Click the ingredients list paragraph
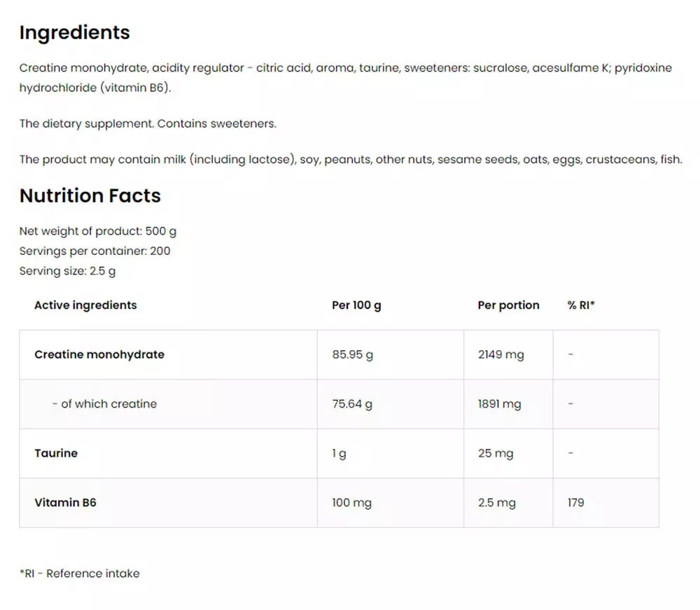This screenshot has width=700, height=610. coord(345,78)
